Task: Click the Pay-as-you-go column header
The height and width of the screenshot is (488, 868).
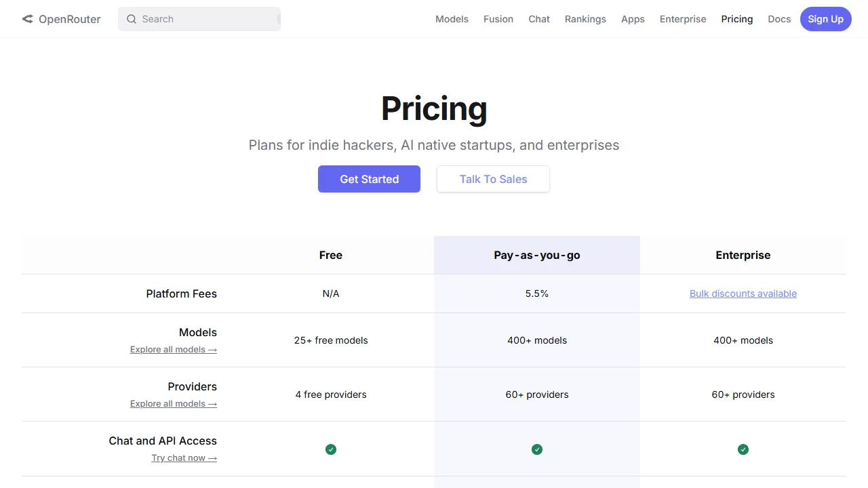Action: 537,255
